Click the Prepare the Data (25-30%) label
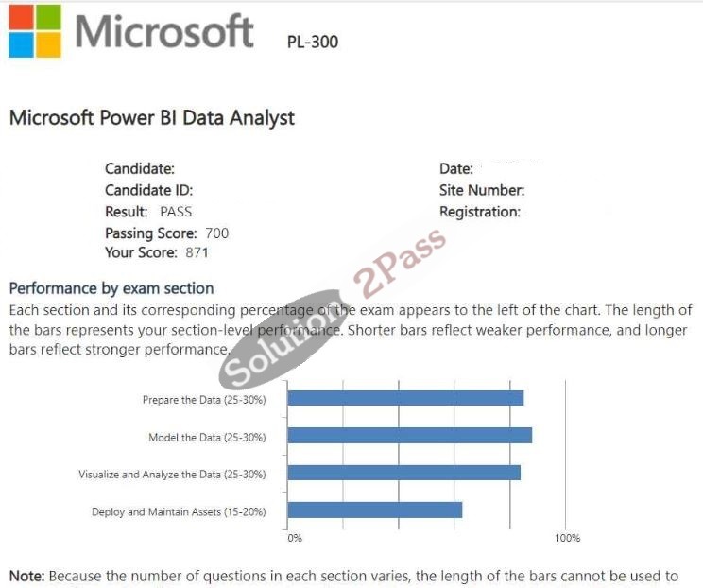Screen dimensions: 703x588 (x=204, y=400)
